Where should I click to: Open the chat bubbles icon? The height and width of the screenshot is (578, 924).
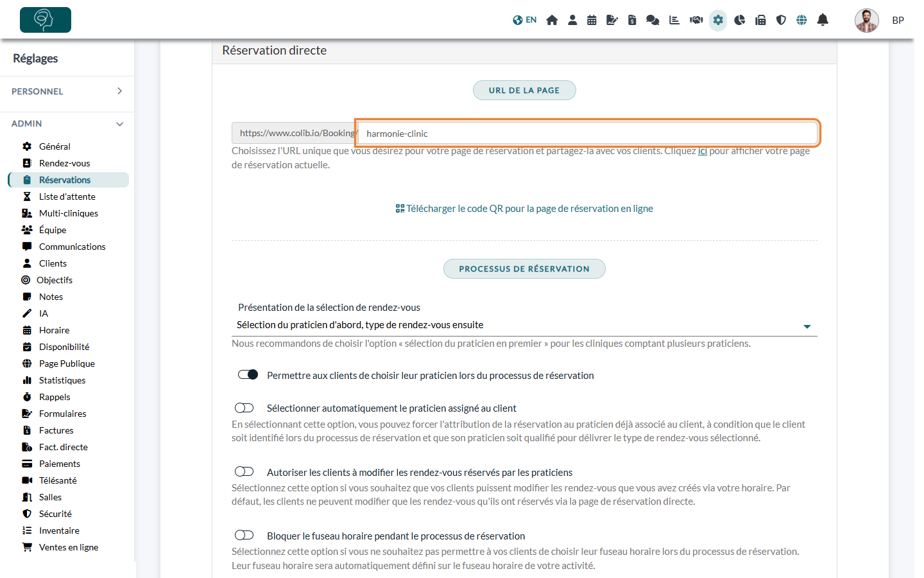click(653, 20)
